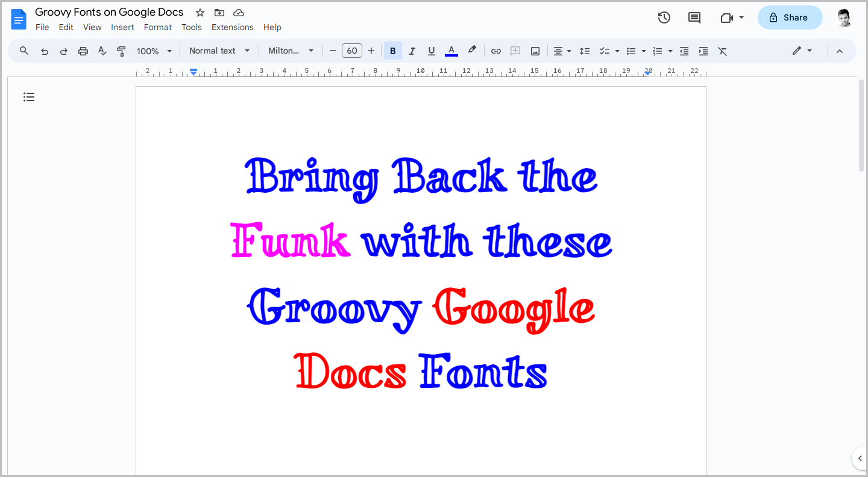
Task: Open the Extensions menu
Action: [232, 27]
